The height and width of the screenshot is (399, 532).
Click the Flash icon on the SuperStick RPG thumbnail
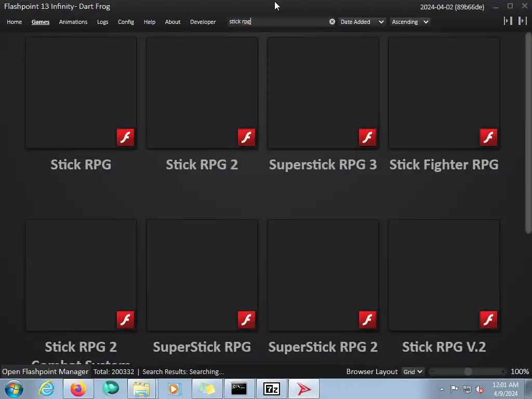[x=246, y=320]
